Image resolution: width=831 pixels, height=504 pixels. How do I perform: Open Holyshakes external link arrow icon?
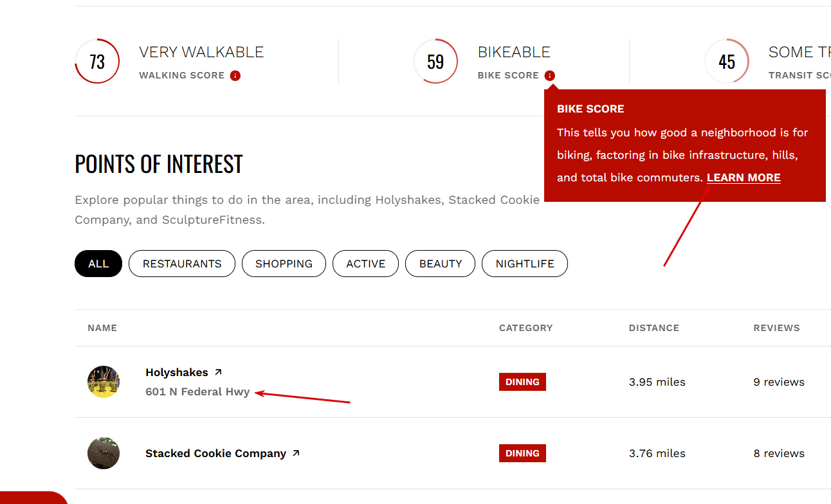(218, 372)
